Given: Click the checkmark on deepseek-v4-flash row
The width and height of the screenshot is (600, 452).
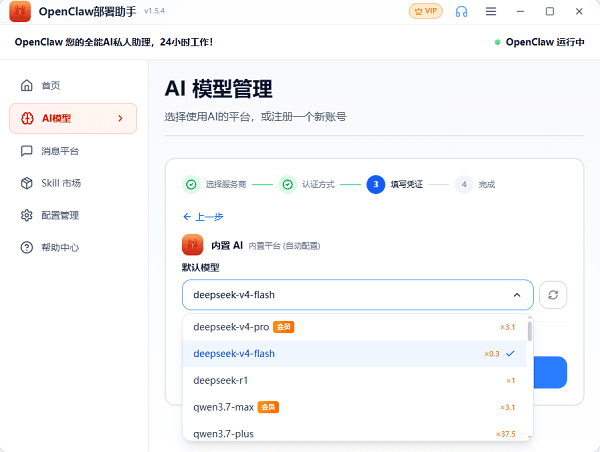Looking at the screenshot, I should [x=510, y=354].
